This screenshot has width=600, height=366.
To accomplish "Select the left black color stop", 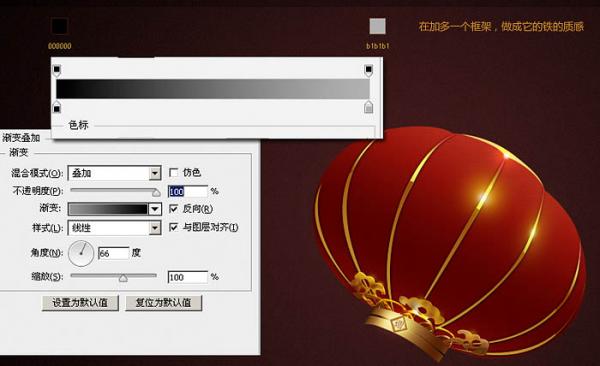I will point(57,108).
